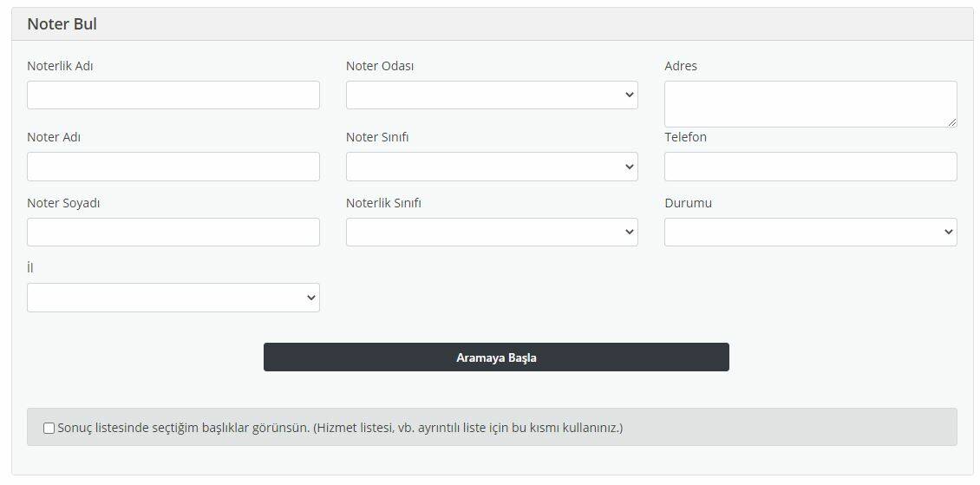Click the İl dropdown chevron arrow
This screenshot has width=980, height=485.
pos(311,298)
